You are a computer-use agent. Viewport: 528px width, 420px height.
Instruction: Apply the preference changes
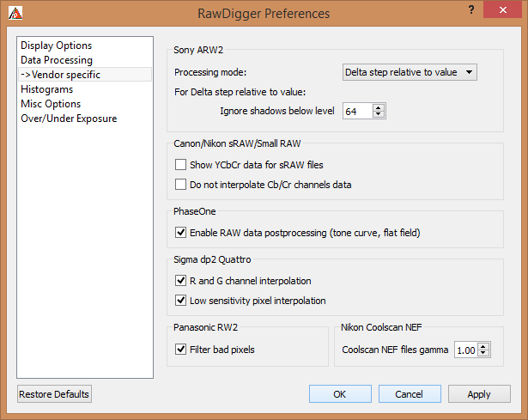tap(479, 394)
